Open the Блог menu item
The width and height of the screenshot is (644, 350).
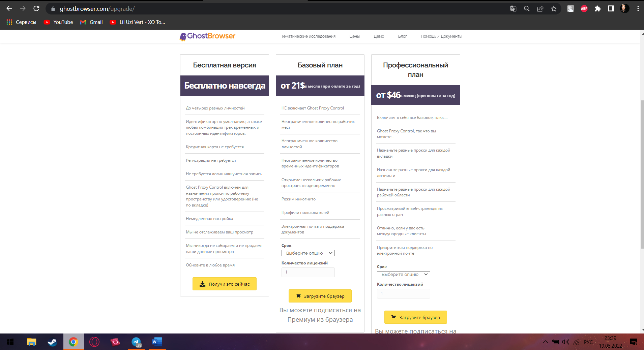pos(402,36)
